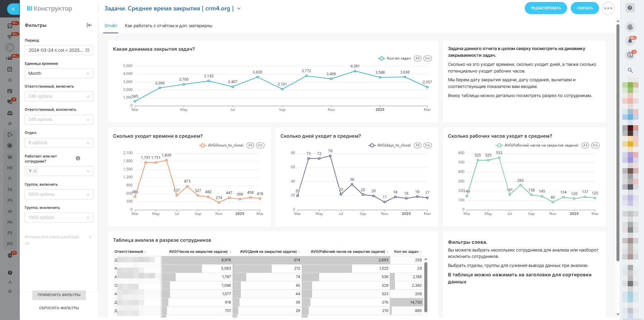Viewport: 644px width, 320px height.
Task: Open the Единица времени Month dropdown
Action: tap(59, 74)
